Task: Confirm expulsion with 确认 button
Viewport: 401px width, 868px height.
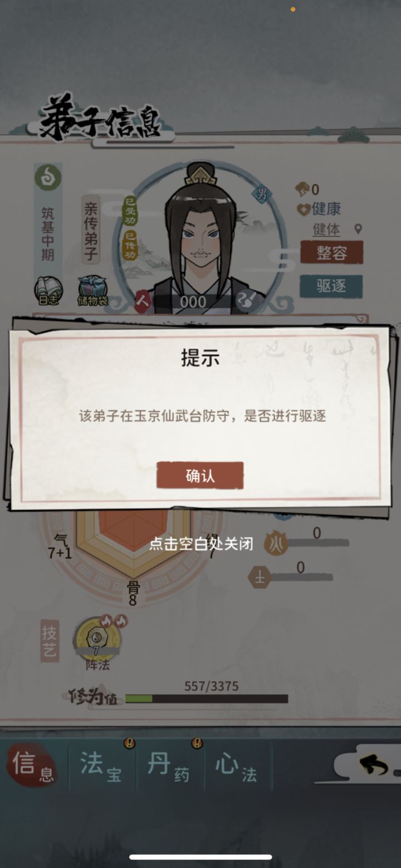Action: [200, 476]
